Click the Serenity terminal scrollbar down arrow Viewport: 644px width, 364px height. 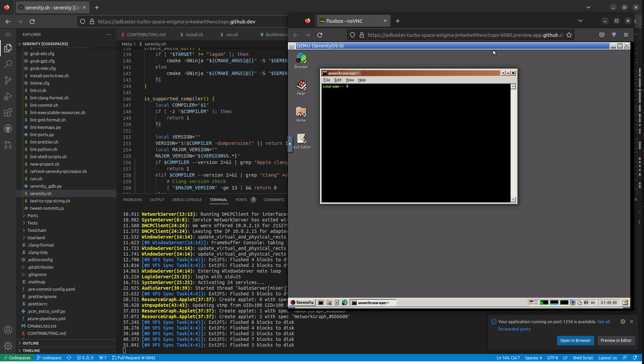(x=513, y=200)
